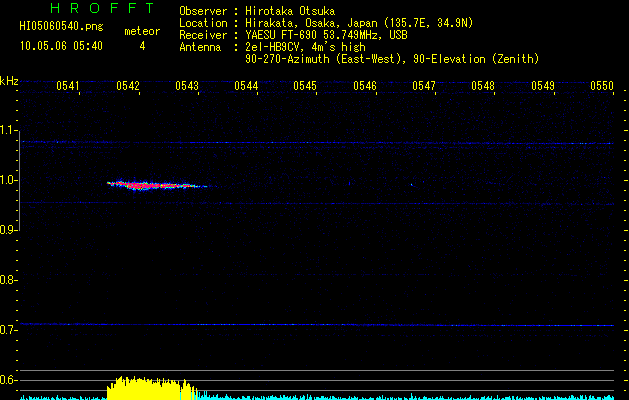This screenshot has height=400, width=629.
Task: Click time marker 0541
Action: (x=67, y=86)
